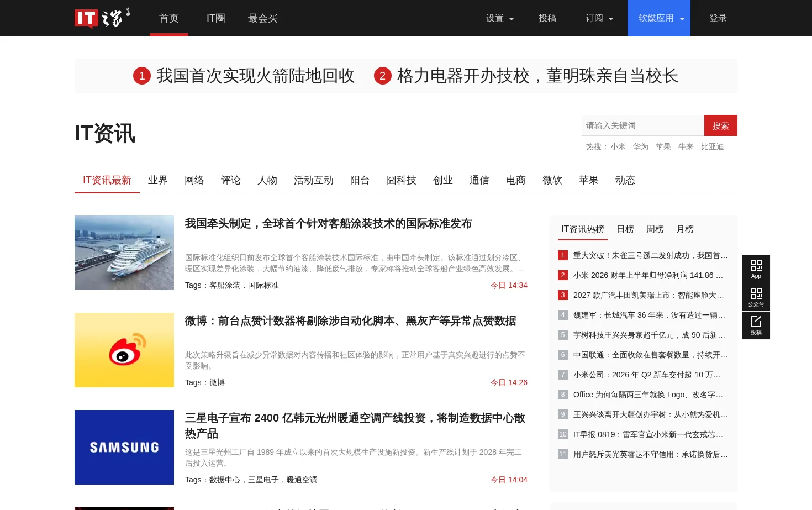Switch to the 苹果 category tab
Viewport: 812px width, 510px height.
[589, 180]
